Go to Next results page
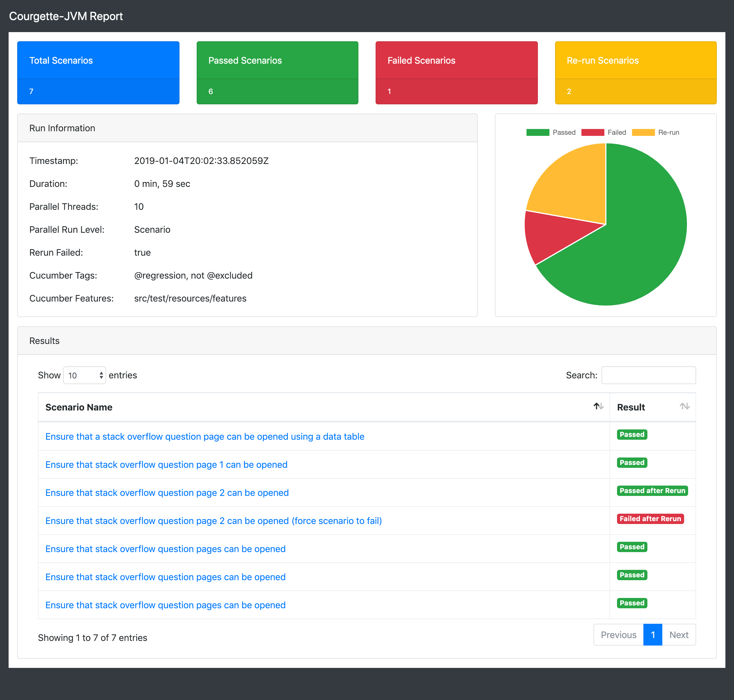The image size is (734, 700). (x=678, y=635)
